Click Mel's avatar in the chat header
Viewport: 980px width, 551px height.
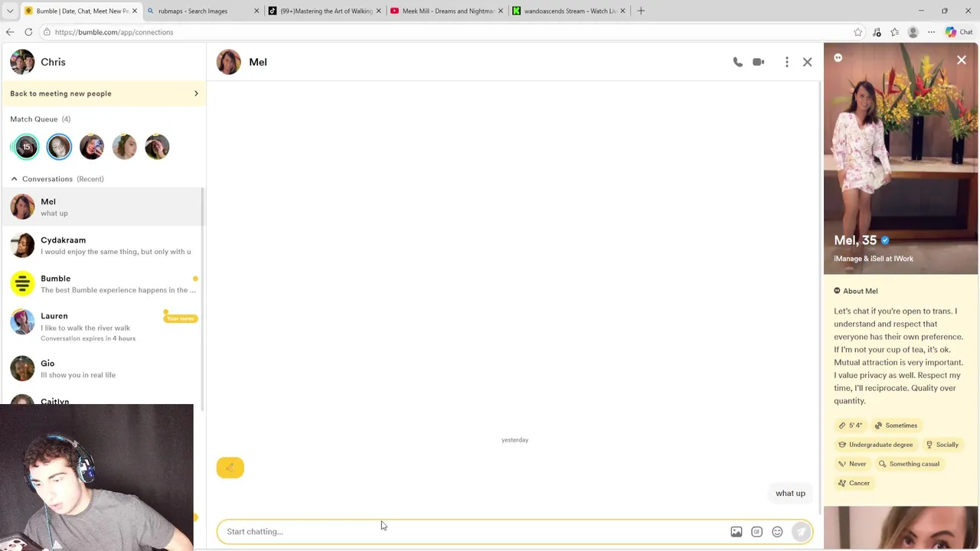click(x=228, y=62)
